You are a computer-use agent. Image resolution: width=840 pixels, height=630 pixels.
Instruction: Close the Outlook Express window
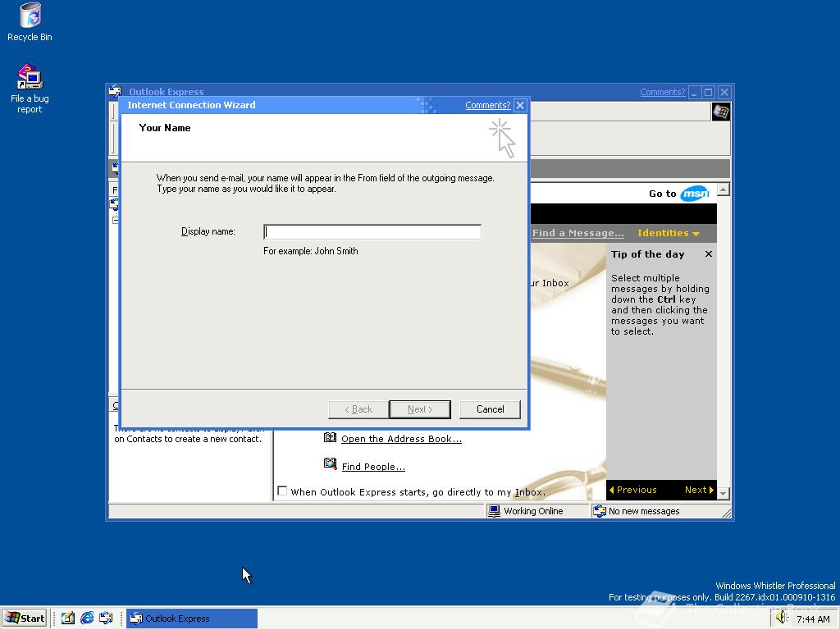(724, 92)
